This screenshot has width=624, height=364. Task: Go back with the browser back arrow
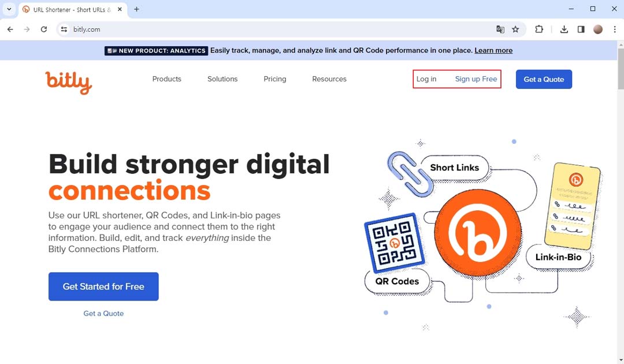pos(10,29)
